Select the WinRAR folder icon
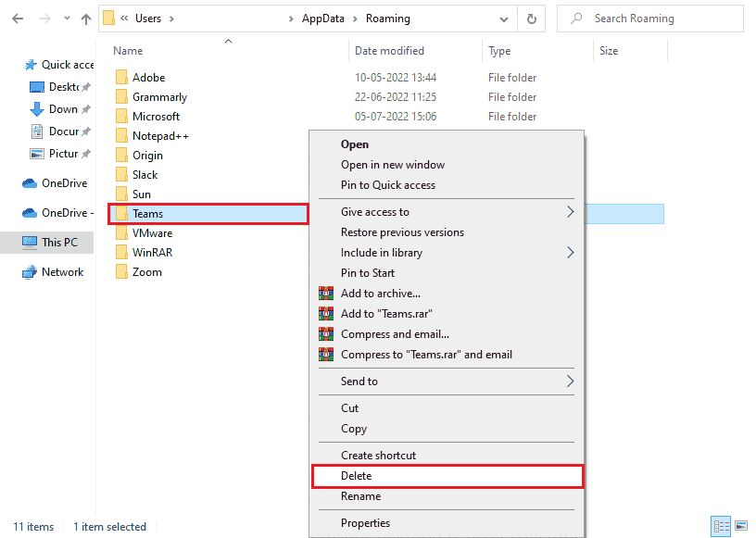This screenshot has width=756, height=538. pyautogui.click(x=121, y=252)
